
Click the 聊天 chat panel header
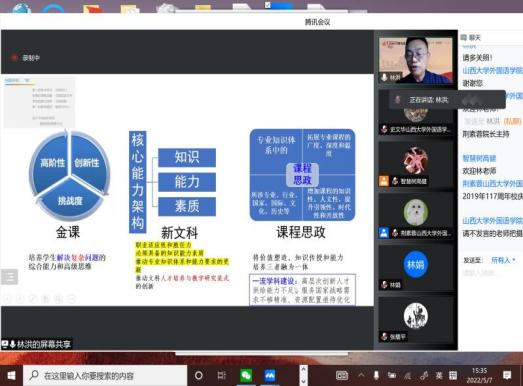[471, 38]
